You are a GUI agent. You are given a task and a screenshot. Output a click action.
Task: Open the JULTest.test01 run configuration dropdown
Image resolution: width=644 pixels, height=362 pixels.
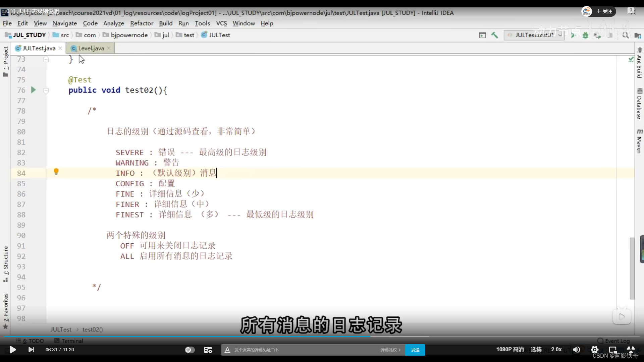coord(534,35)
